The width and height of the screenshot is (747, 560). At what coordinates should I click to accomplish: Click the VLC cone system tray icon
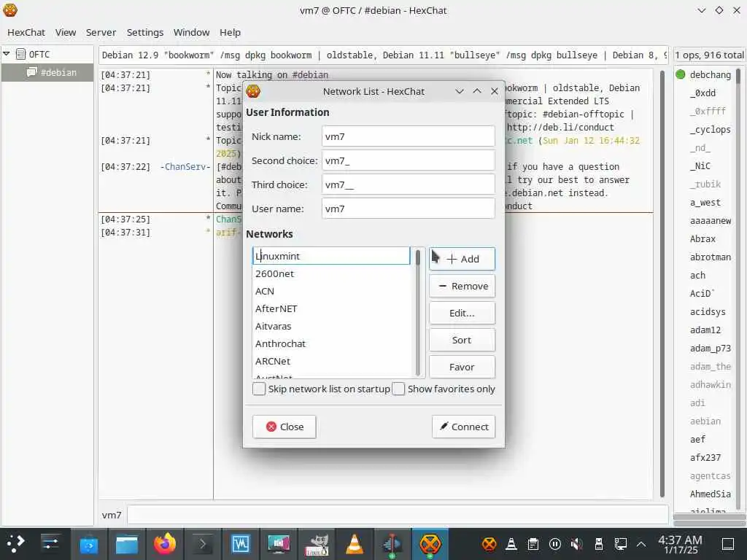pyautogui.click(x=511, y=543)
